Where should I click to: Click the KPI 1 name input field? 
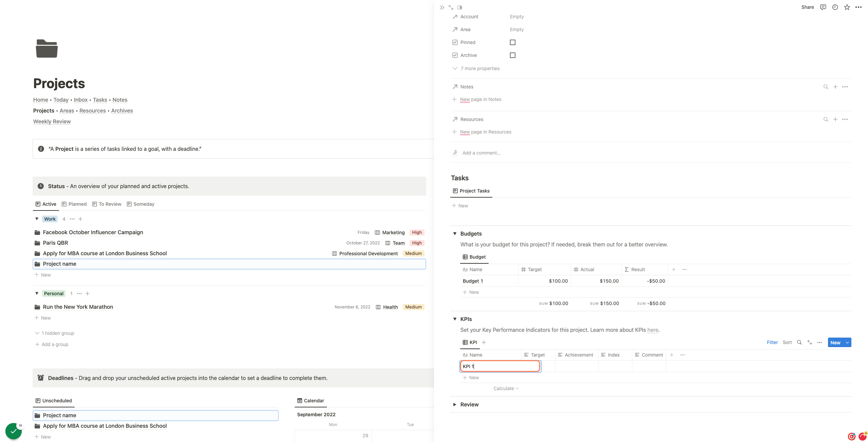tap(500, 366)
